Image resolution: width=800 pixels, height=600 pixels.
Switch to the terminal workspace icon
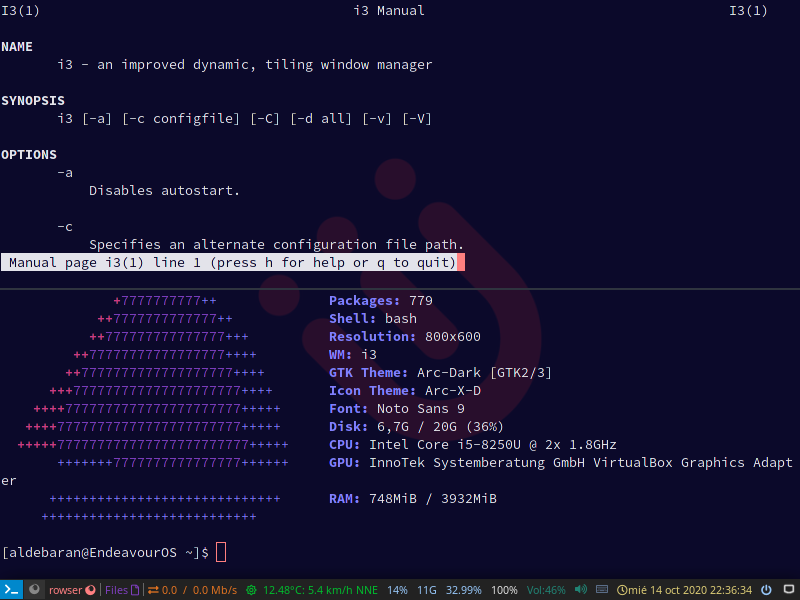[11, 590]
